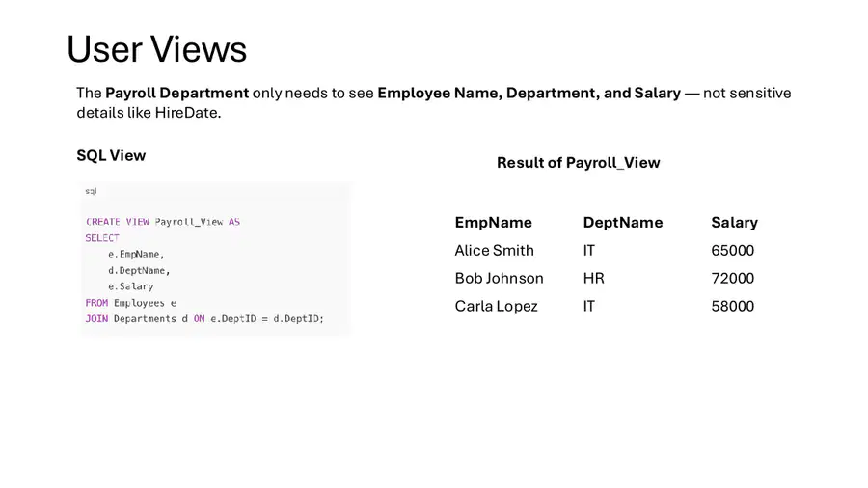Click the SQL View heading

click(111, 155)
